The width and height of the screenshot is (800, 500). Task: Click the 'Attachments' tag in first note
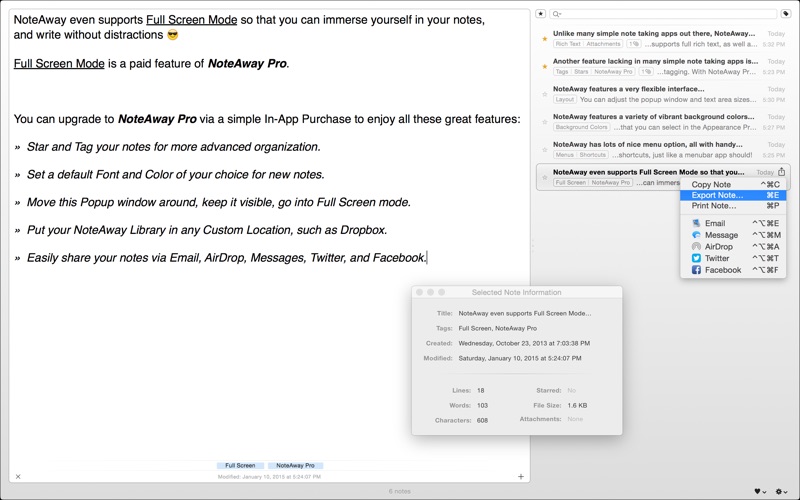point(604,44)
